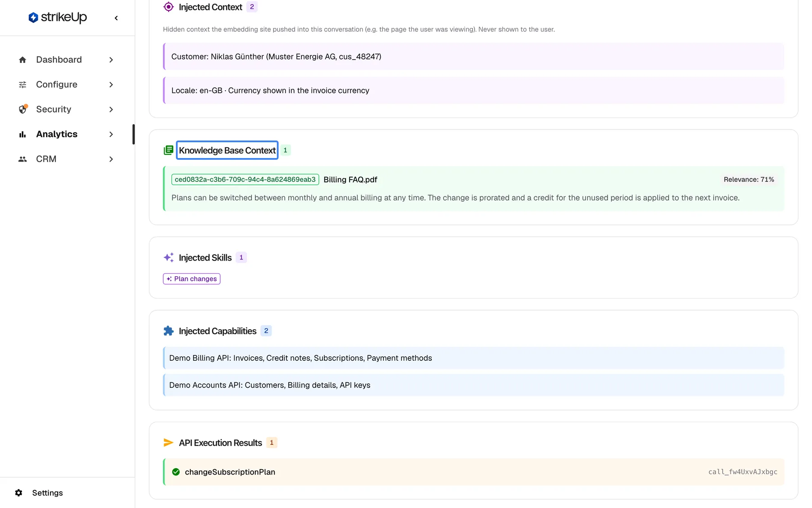The image size is (812, 508).
Task: Expand the Analytics menu chevron
Action: pos(111,134)
